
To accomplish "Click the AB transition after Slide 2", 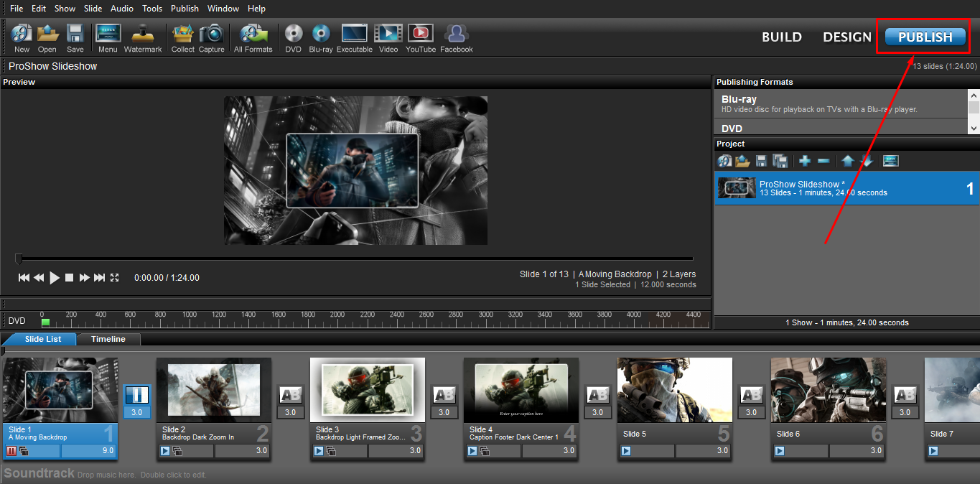I will tap(291, 395).
